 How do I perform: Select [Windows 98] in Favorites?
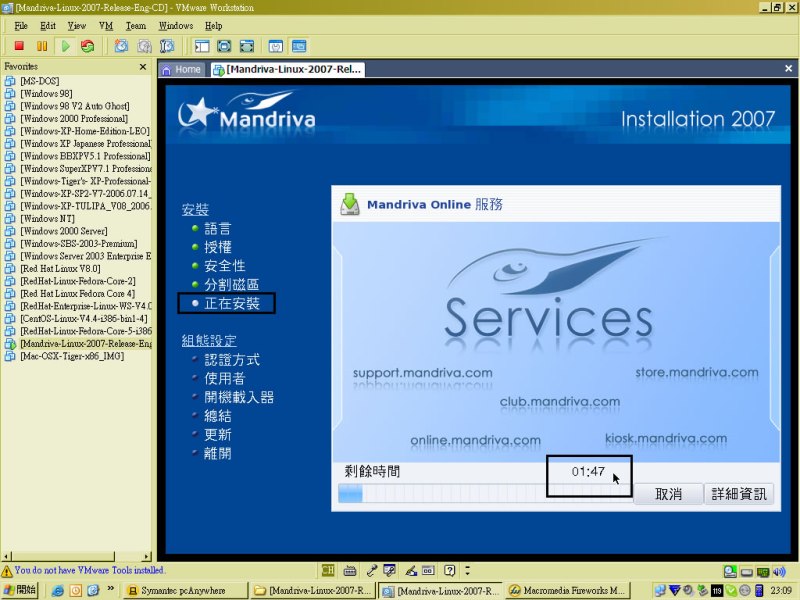pyautogui.click(x=46, y=93)
